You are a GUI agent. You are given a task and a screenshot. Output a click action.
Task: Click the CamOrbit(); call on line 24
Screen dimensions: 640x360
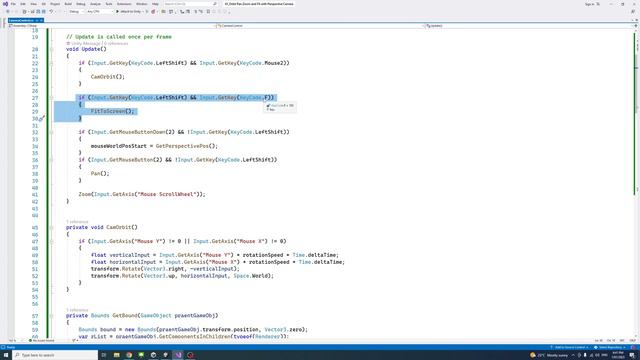pos(108,77)
